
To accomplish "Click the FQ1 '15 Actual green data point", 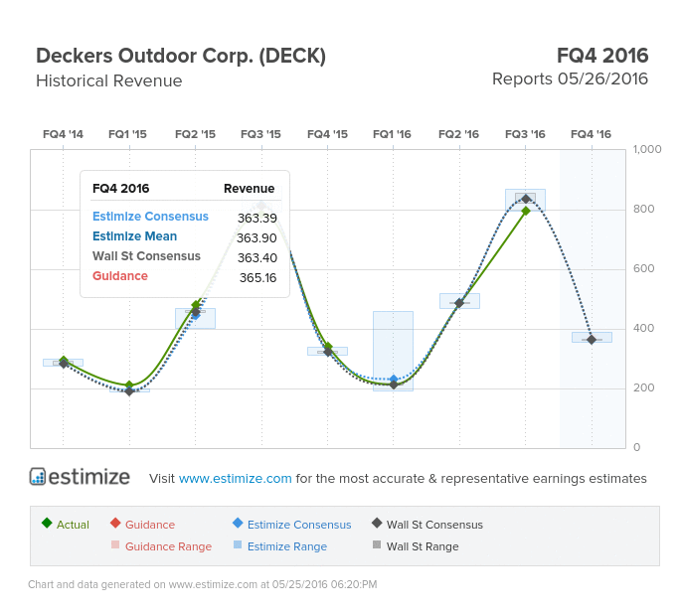I will pos(129,385).
